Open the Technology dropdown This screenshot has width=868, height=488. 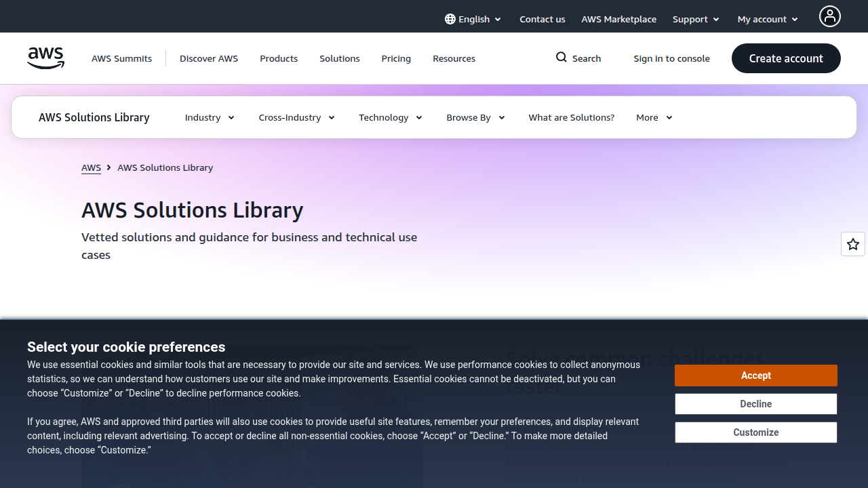pos(391,117)
